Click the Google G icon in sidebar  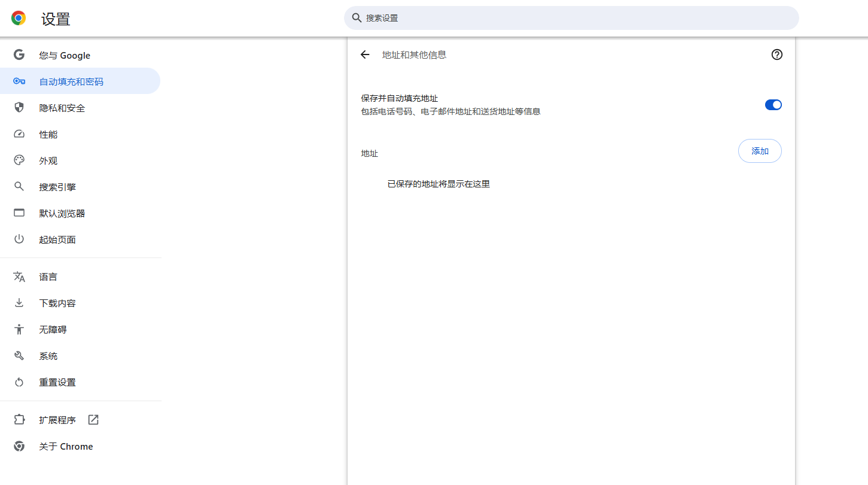point(19,55)
